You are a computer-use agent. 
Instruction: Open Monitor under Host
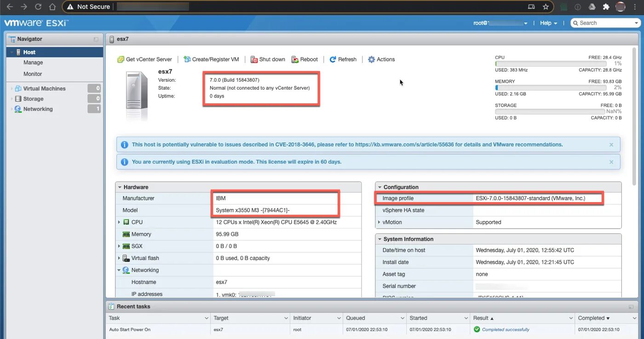[33, 74]
